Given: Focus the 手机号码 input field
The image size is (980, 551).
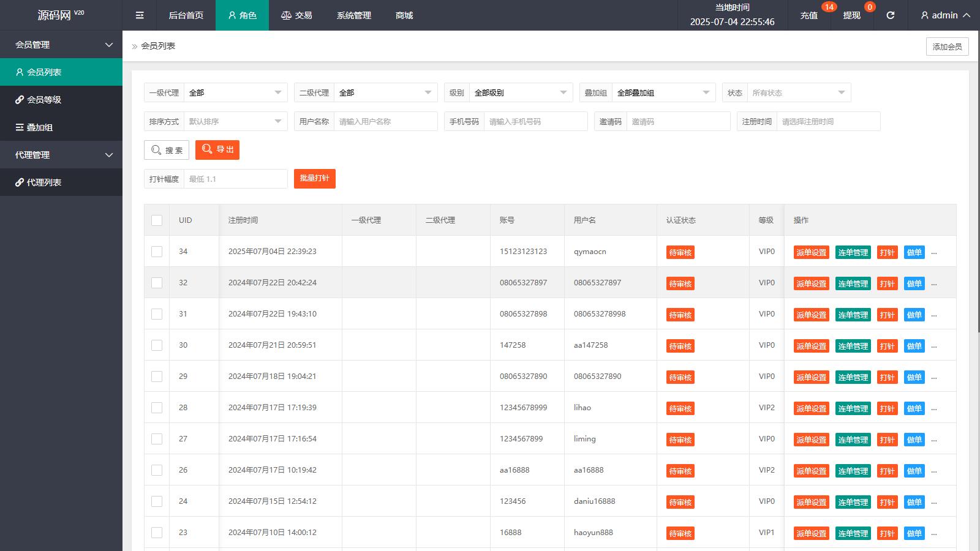Looking at the screenshot, I should 536,121.
